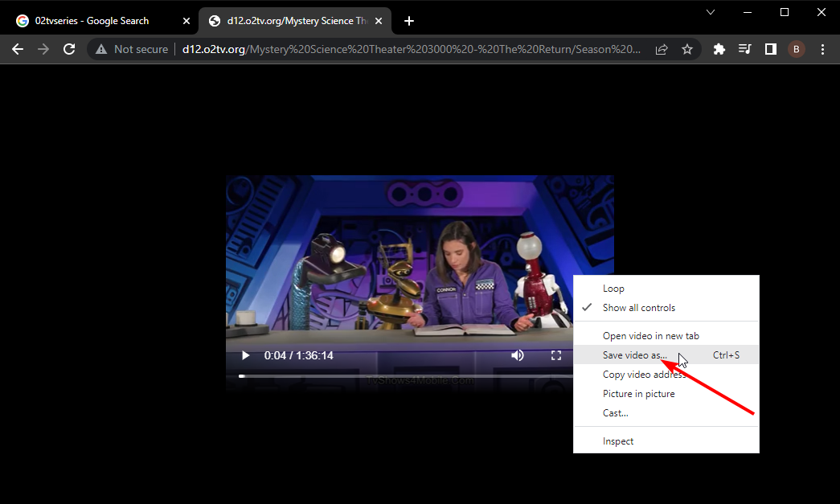The image size is (840, 504).
Task: Click the video progress bar
Action: [406, 376]
